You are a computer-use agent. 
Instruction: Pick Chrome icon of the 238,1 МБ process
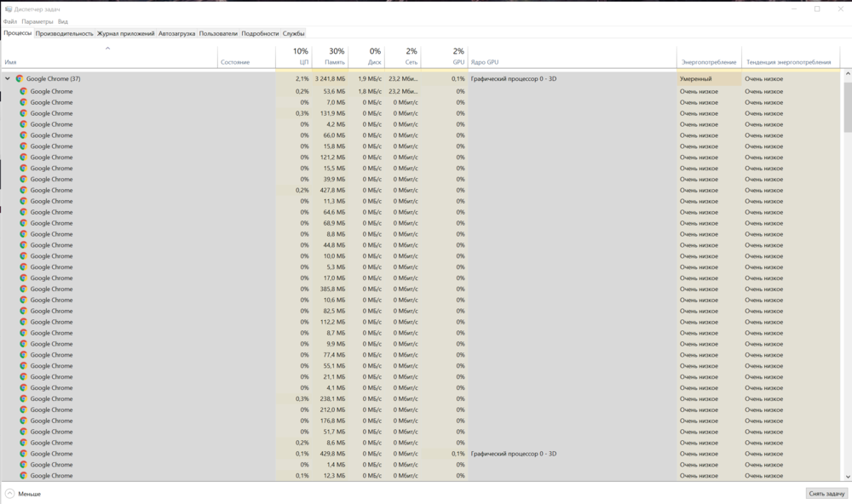click(24, 398)
